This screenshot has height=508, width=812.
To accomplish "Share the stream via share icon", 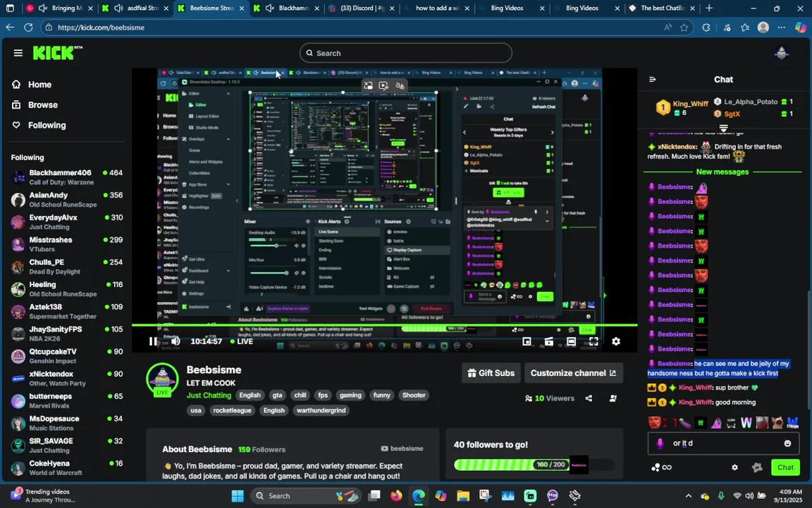I will (x=589, y=398).
